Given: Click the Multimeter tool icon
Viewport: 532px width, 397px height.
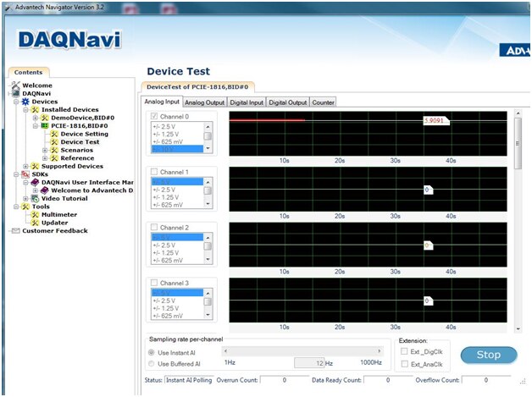Looking at the screenshot, I should (x=35, y=215).
